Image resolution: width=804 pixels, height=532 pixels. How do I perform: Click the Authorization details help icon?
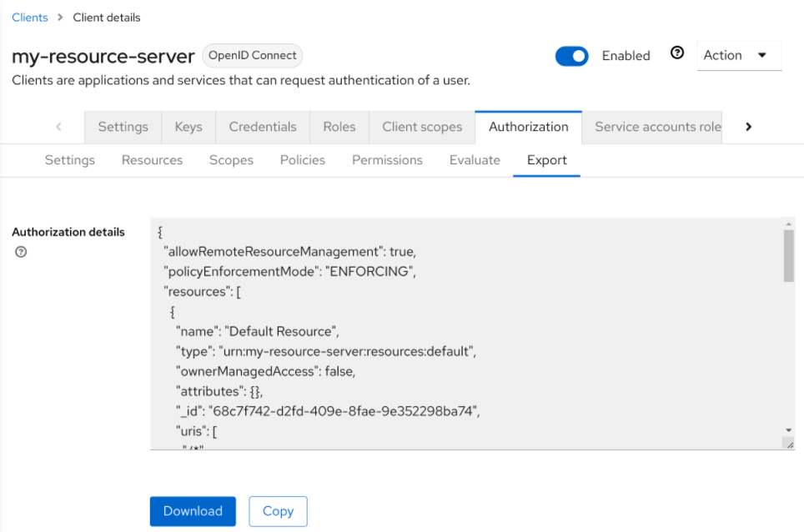[21, 253]
